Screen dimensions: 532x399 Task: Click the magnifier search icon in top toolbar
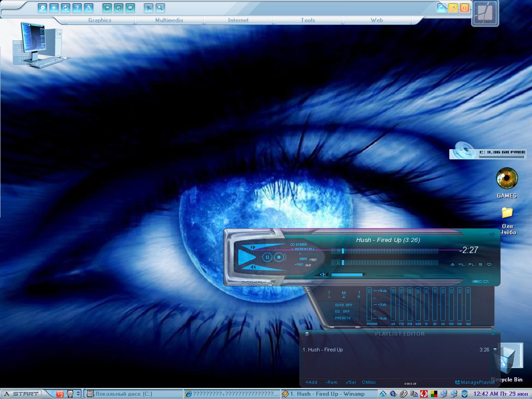160,8
